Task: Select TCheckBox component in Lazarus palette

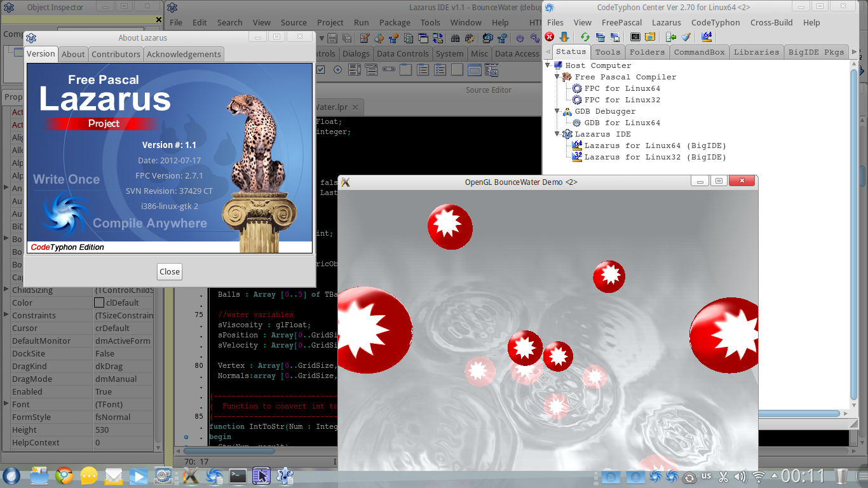Action: pyautogui.click(x=320, y=69)
